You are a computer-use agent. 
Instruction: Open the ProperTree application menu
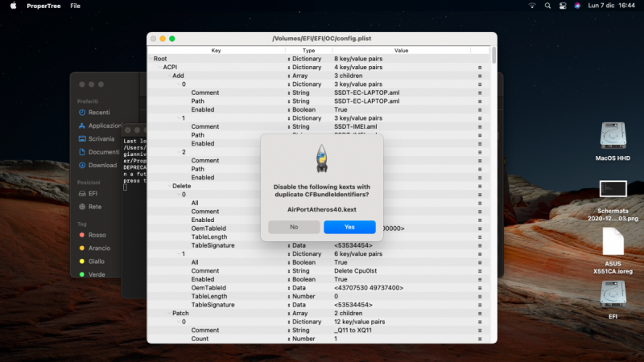(43, 6)
